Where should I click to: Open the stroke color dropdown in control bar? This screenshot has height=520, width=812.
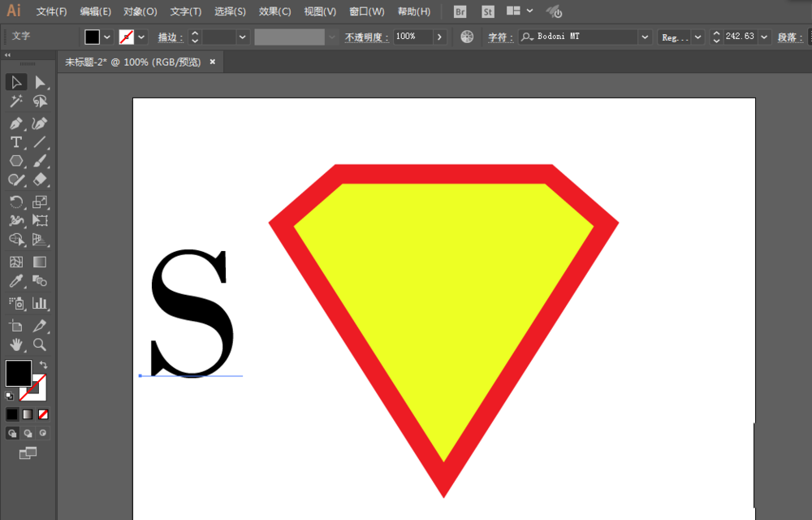tap(140, 37)
